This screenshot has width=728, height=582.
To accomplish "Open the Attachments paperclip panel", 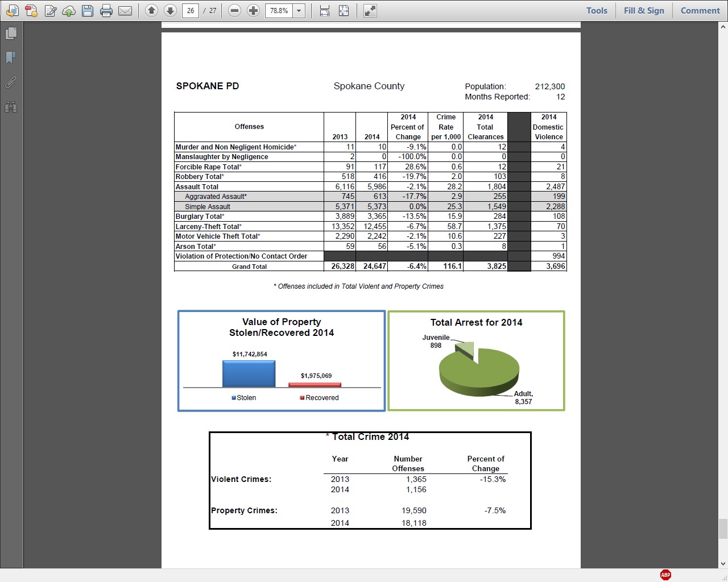I will [11, 82].
